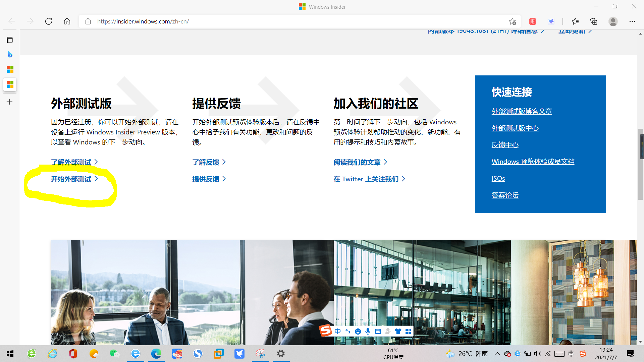Click the blue 提供反馈 link
This screenshot has width=644, height=362.
209,179
